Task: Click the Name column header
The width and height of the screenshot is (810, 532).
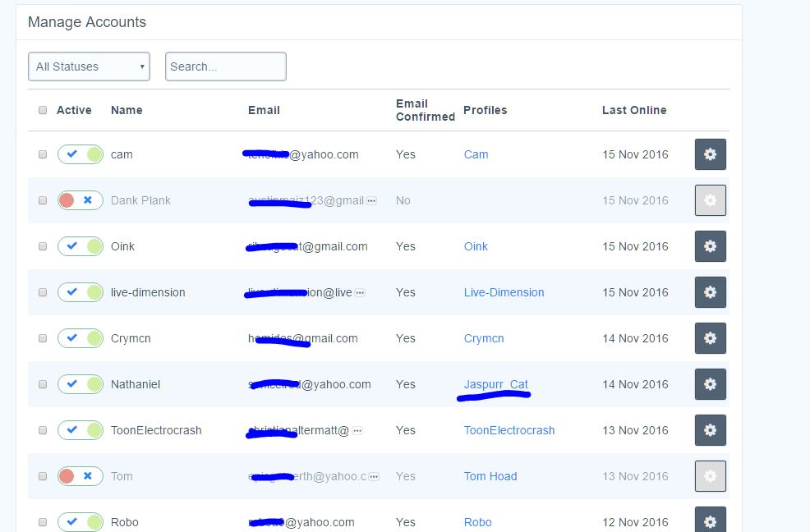Action: click(x=127, y=110)
